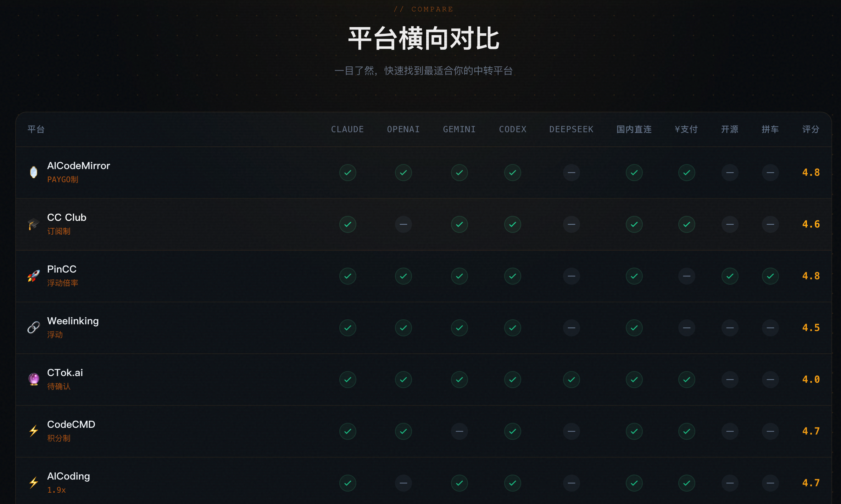Click the CTok.ai crystal ball icon
841x504 pixels.
[x=33, y=379]
